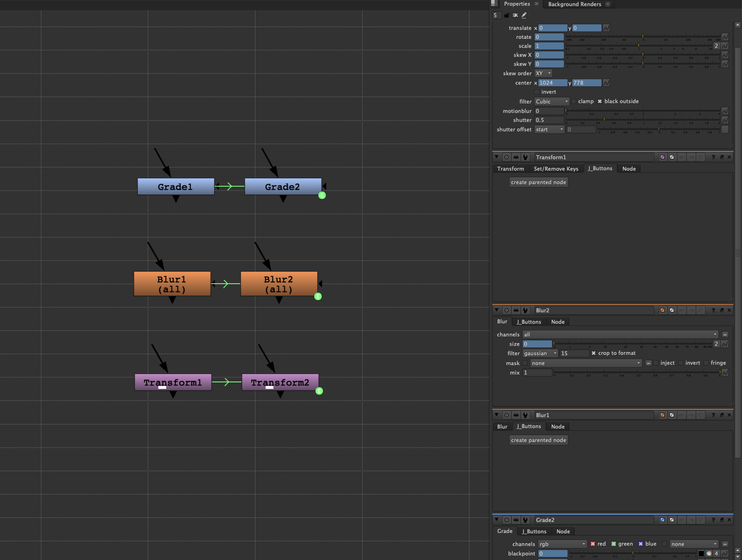Viewport: 742px width, 560px height.
Task: Toggle crop to format checkbox
Action: point(593,353)
